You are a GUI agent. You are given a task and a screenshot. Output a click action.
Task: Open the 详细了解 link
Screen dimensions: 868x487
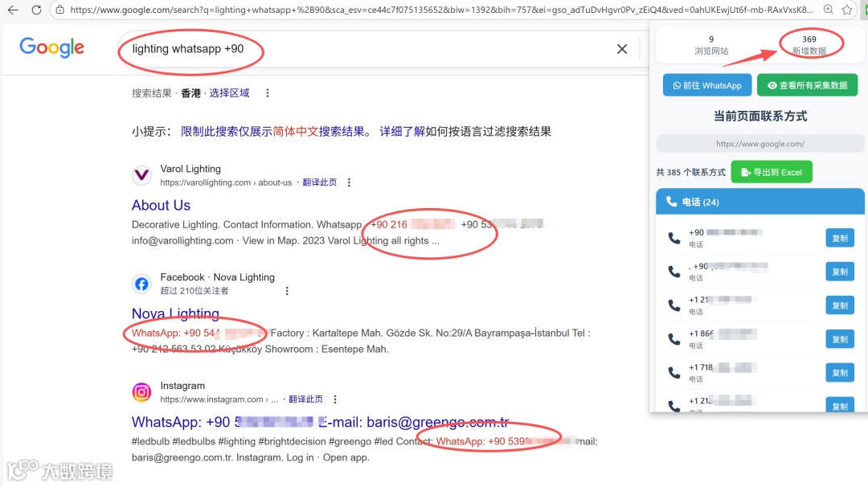(x=402, y=132)
